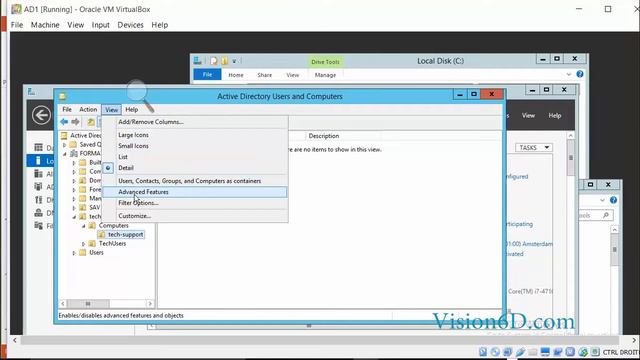The image size is (640, 360).
Task: Click the Dashboard icon in Server Manager sidebar
Action: pos(39,147)
